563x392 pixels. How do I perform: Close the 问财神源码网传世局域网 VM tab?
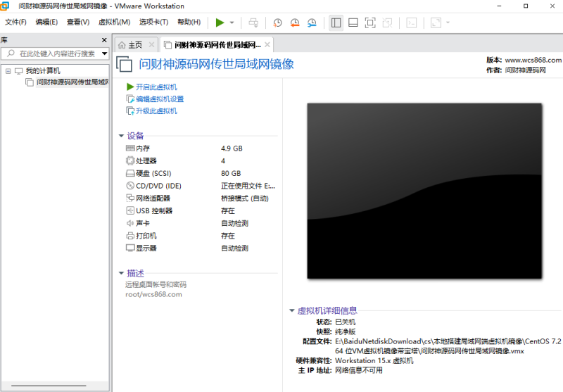[267, 44]
